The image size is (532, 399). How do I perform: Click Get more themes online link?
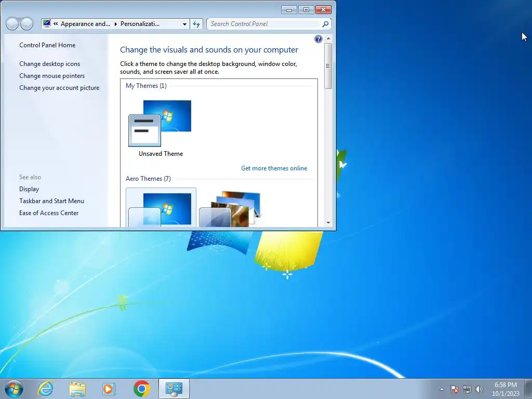pos(274,168)
